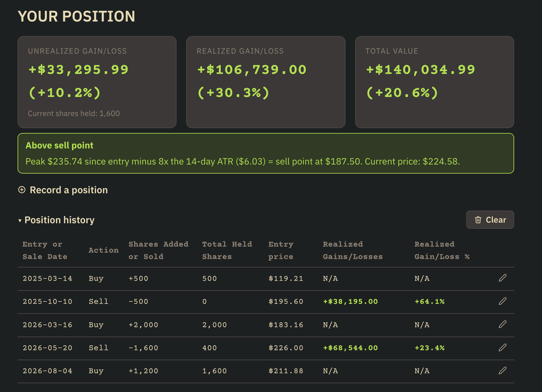Click the $183.16 entry price cell
542x392 pixels.
coord(286,325)
